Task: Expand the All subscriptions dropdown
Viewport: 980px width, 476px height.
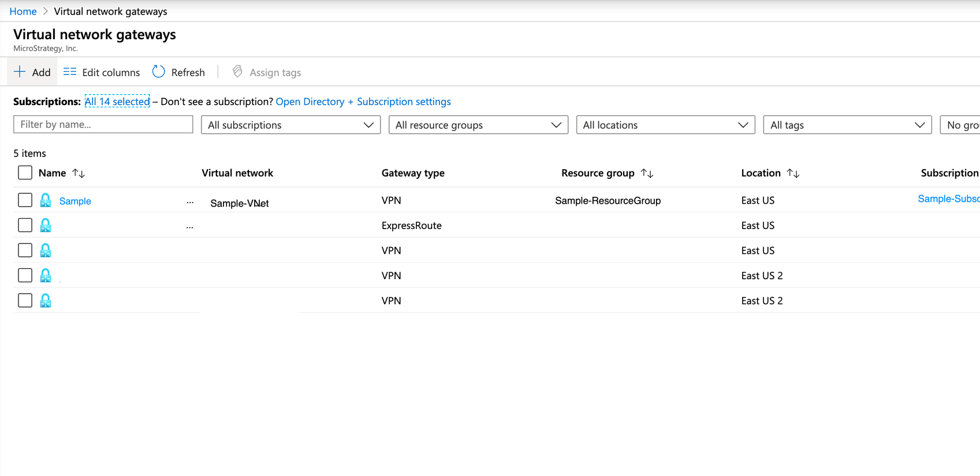Action: pos(290,125)
